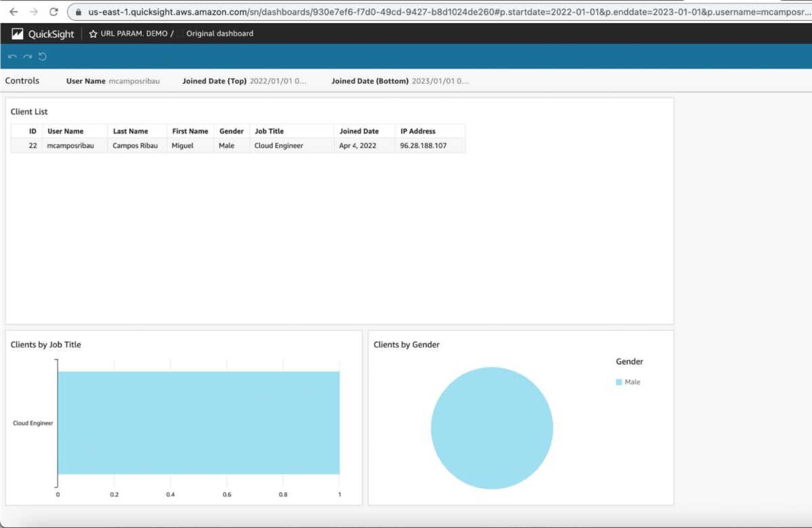Click the Male legend label
Image resolution: width=812 pixels, height=528 pixels.
633,382
